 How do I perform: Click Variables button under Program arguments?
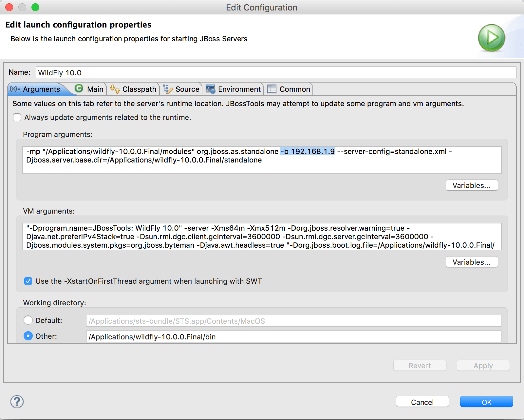472,185
